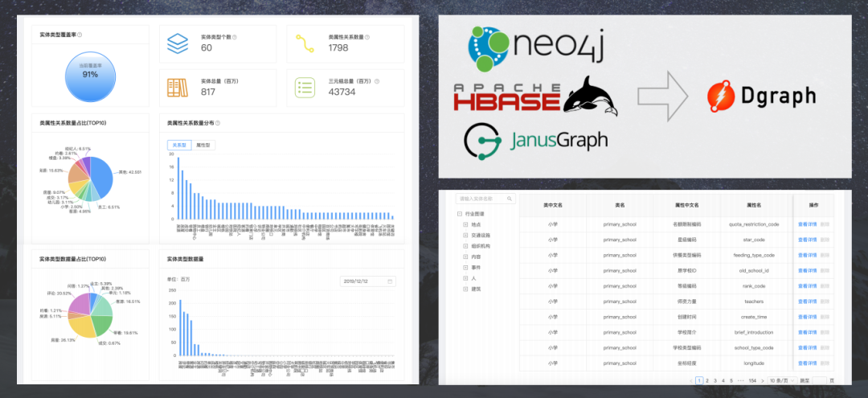Click current page 1 in pagination

coord(699,380)
